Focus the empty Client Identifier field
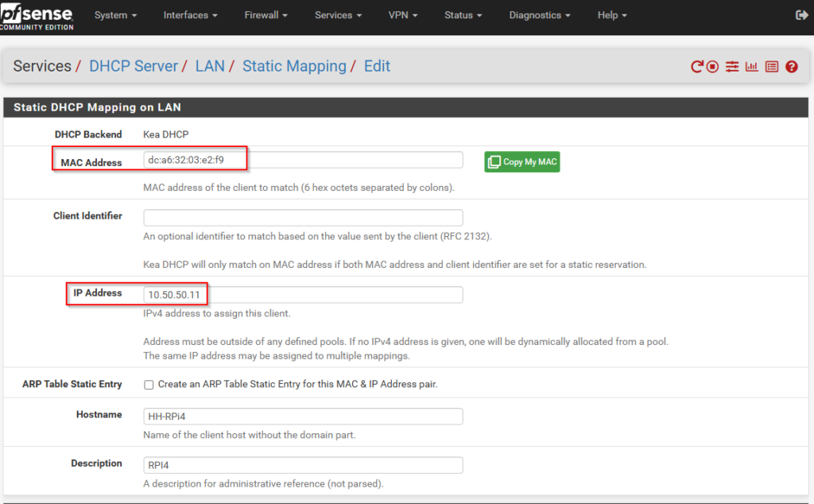 (303, 218)
